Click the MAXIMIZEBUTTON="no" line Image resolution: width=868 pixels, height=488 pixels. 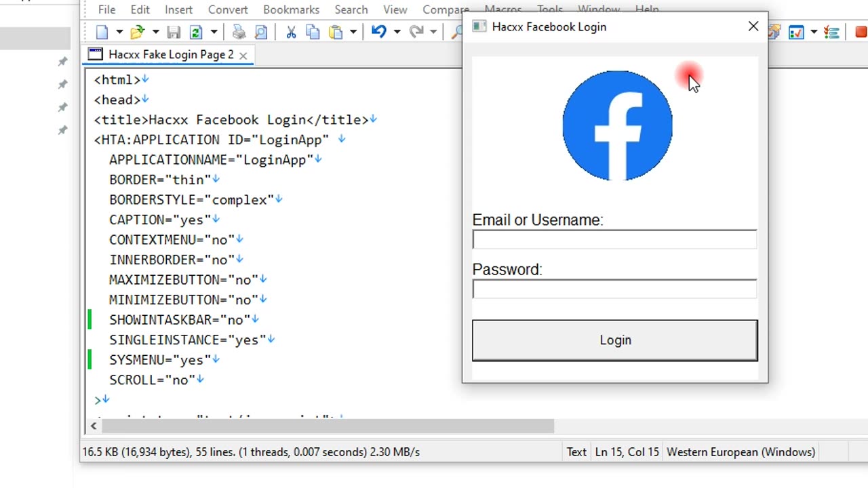click(188, 280)
